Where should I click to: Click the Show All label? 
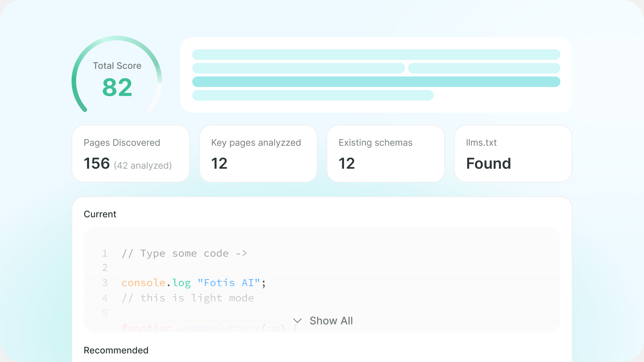[331, 321]
